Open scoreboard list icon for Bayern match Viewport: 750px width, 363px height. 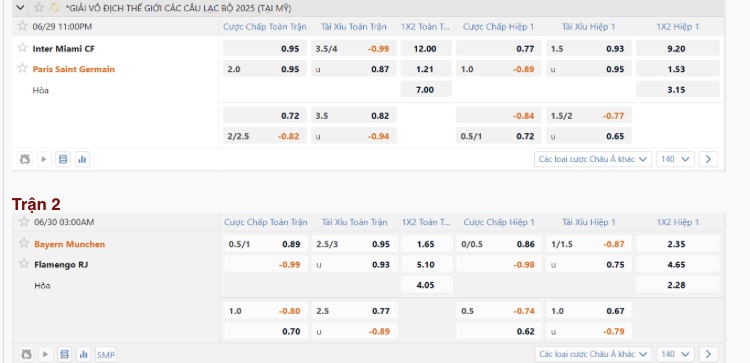(64, 354)
